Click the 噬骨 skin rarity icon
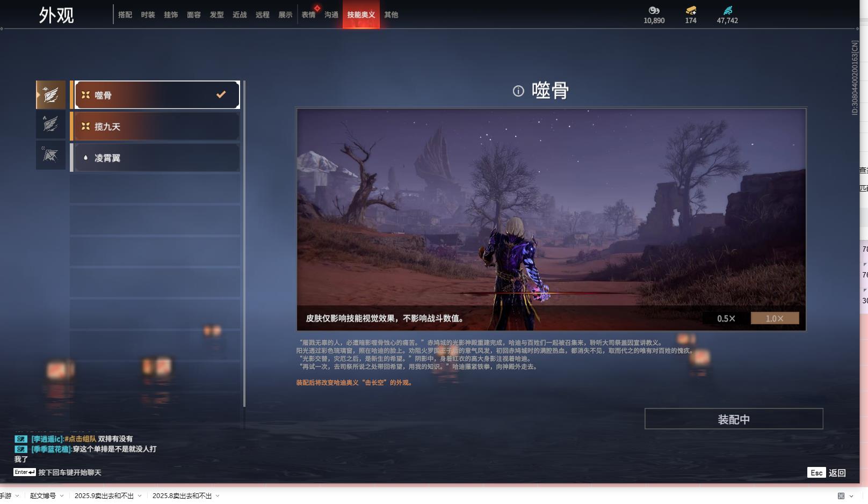This screenshot has height=504, width=868. point(85,95)
